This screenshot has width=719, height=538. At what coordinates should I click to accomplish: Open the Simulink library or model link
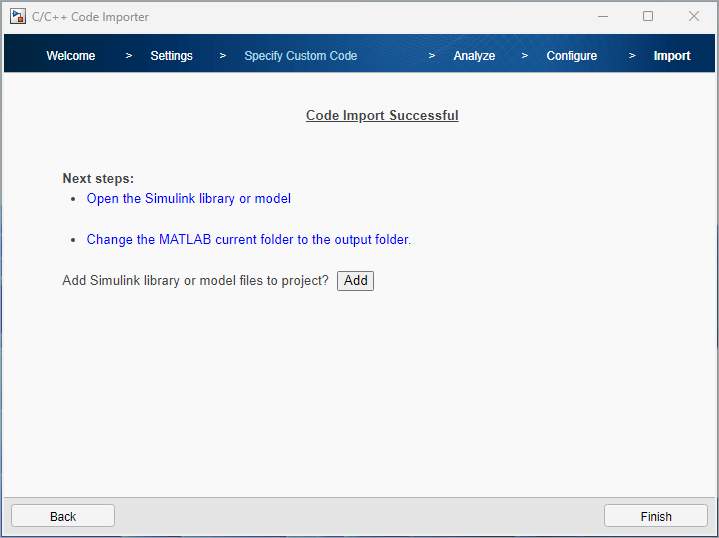click(188, 199)
